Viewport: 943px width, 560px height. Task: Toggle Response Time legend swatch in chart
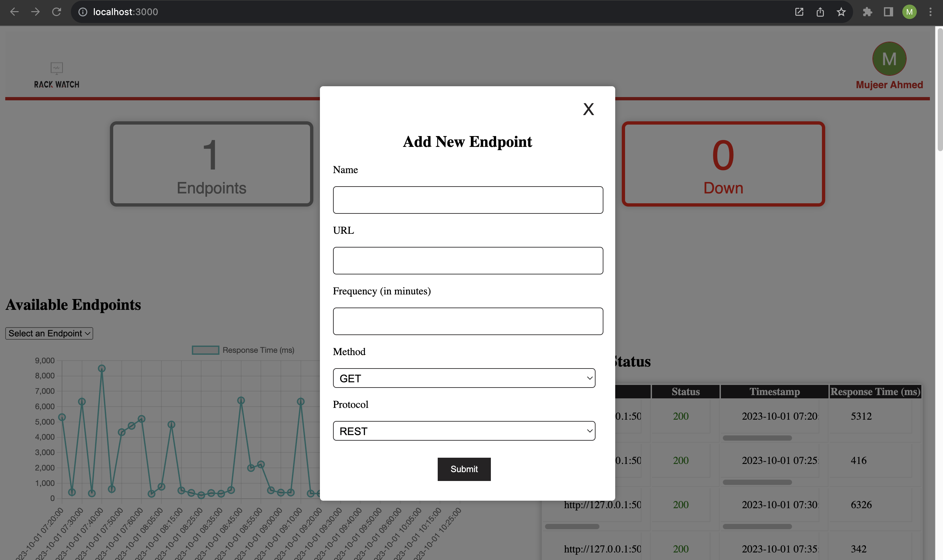click(x=205, y=350)
